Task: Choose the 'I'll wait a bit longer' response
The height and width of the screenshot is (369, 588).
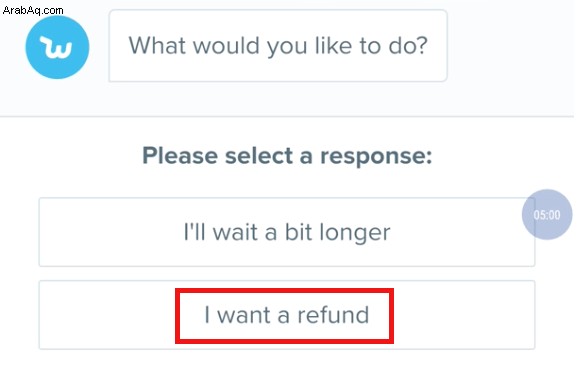Action: pyautogui.click(x=287, y=232)
